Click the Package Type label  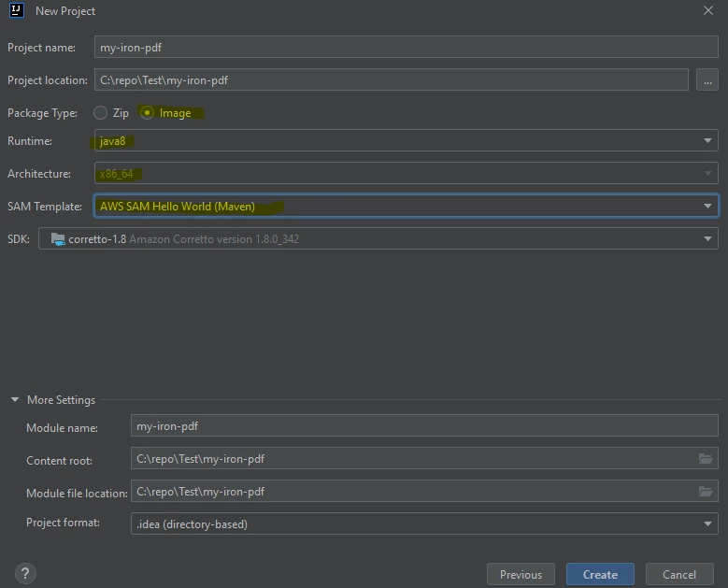pyautogui.click(x=42, y=113)
